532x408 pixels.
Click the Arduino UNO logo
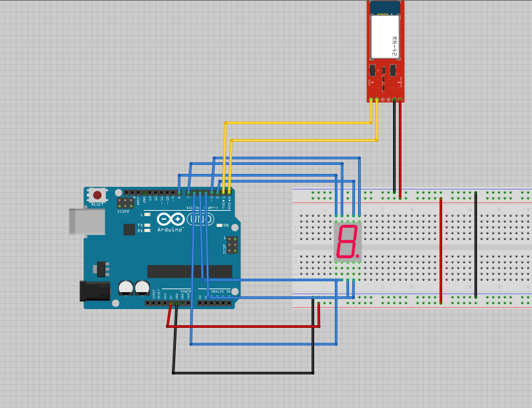[200, 219]
